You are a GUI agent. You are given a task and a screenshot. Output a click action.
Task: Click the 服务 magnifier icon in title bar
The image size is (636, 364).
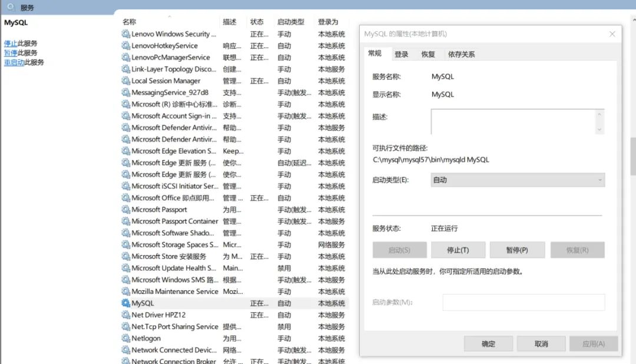(11, 7)
